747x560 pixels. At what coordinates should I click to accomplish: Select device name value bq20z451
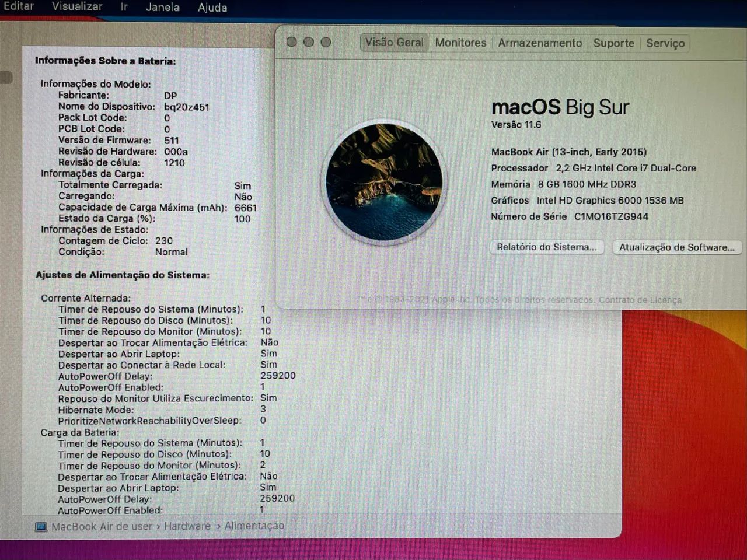coord(187,107)
